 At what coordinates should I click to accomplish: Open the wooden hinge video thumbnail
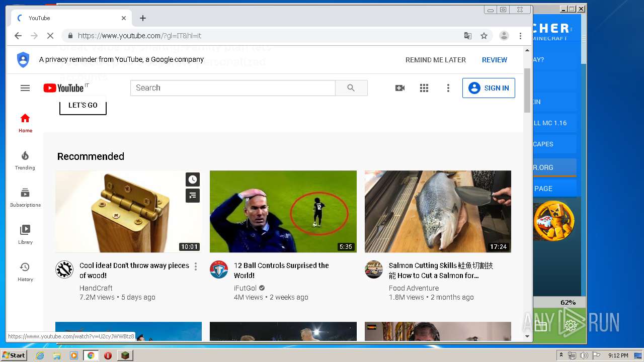[128, 211]
